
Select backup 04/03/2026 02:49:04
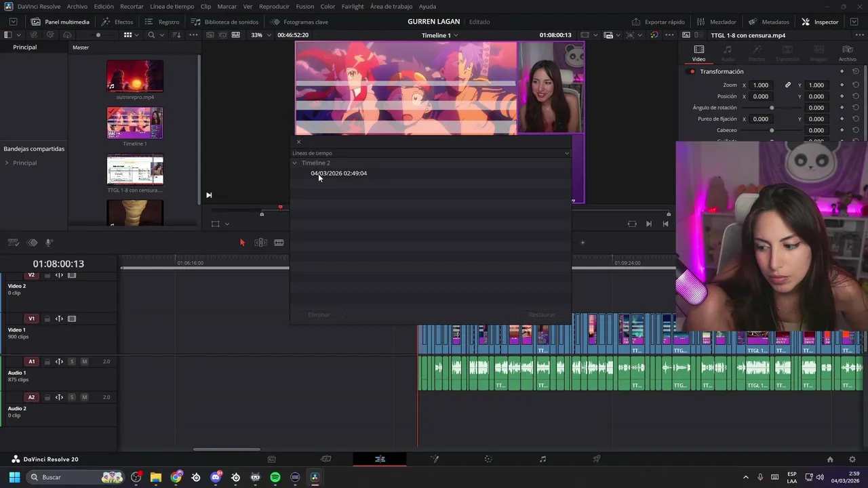338,174
